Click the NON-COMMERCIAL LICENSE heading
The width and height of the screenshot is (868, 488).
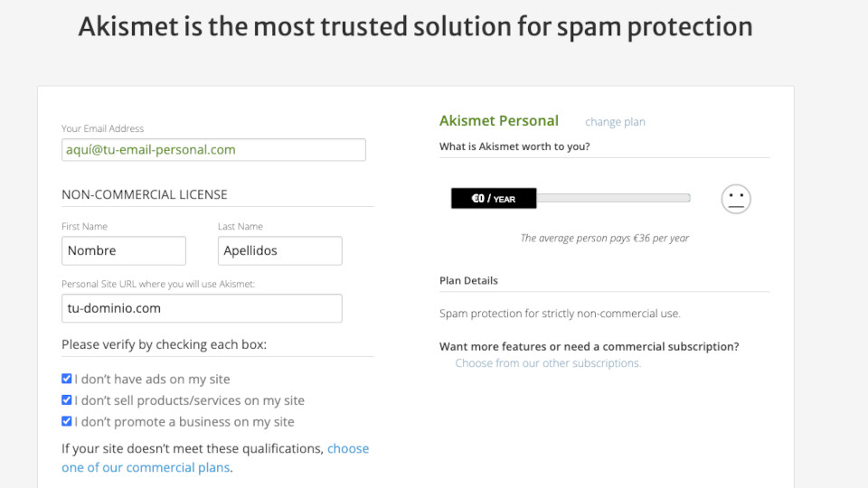pyautogui.click(x=145, y=194)
